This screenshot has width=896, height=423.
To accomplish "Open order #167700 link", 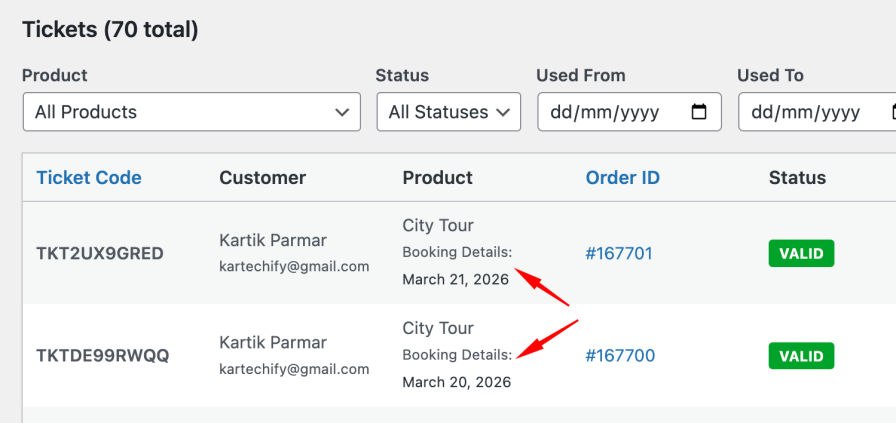I will pyautogui.click(x=619, y=356).
